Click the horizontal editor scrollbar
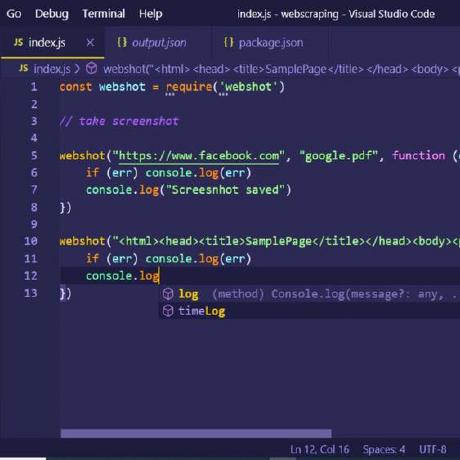 [196, 433]
